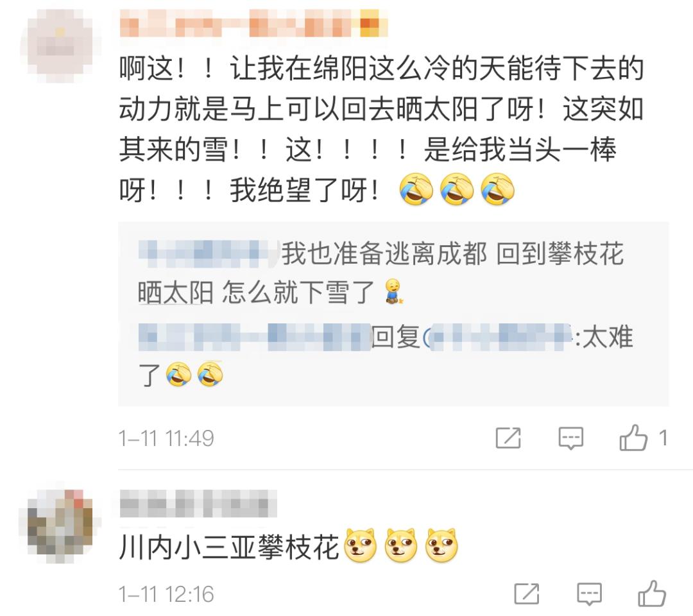This screenshot has height=616, width=693.
Task: Open reply icon on the 11:49 comment
Action: 570,438
